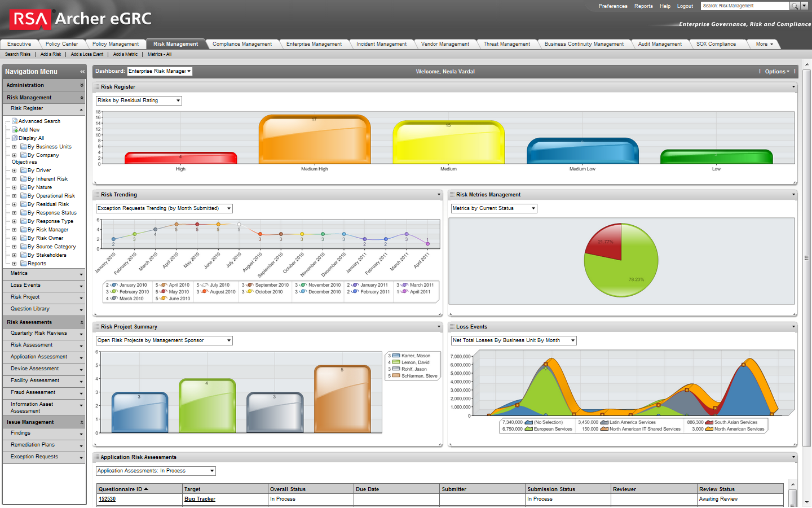
Task: Click Search Risks in the sub-menu
Action: click(18, 54)
